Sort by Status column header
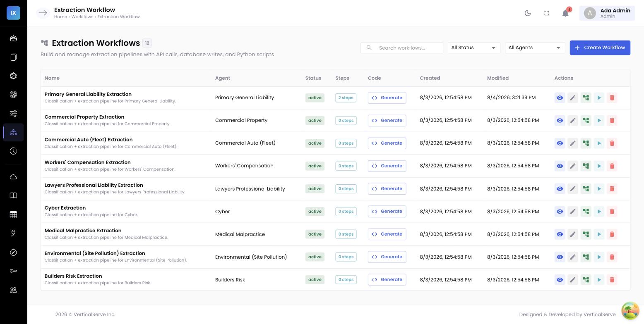644x324 pixels. click(313, 78)
